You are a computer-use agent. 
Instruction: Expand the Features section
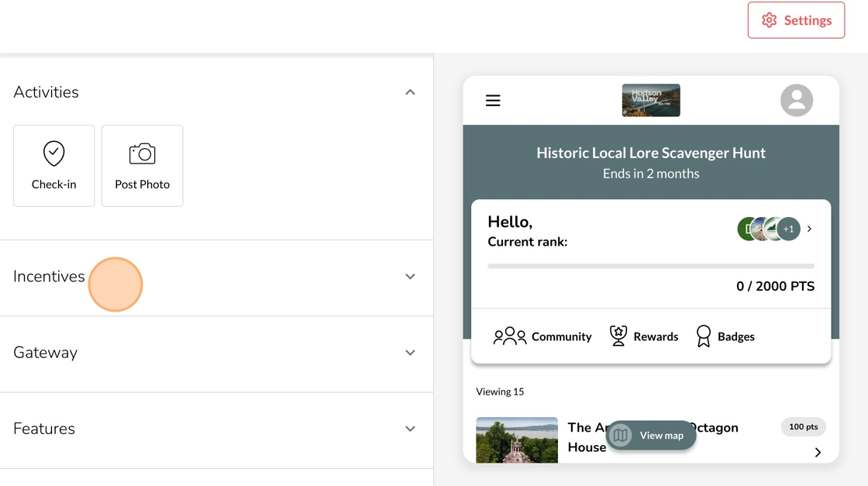point(410,429)
